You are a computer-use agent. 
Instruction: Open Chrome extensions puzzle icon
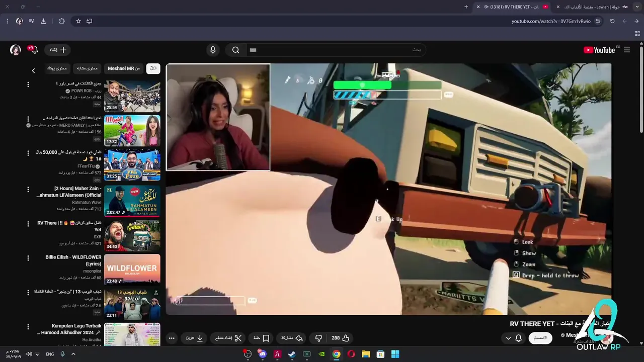(x=62, y=21)
